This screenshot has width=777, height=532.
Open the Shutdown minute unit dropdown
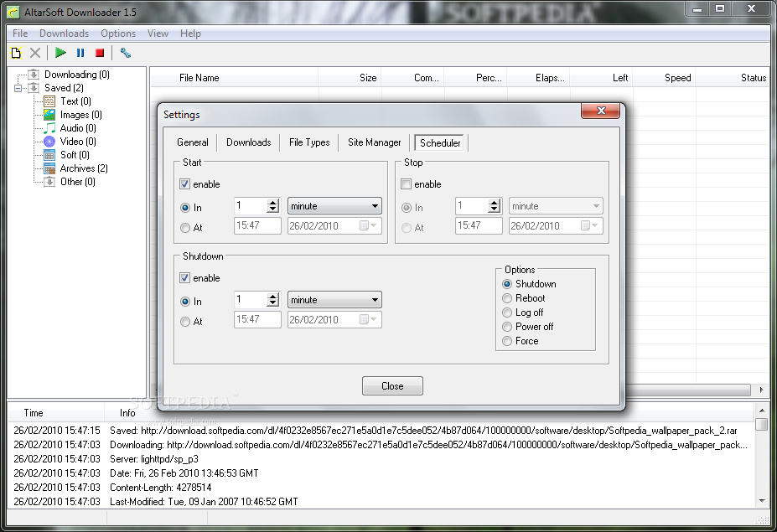[x=334, y=300]
